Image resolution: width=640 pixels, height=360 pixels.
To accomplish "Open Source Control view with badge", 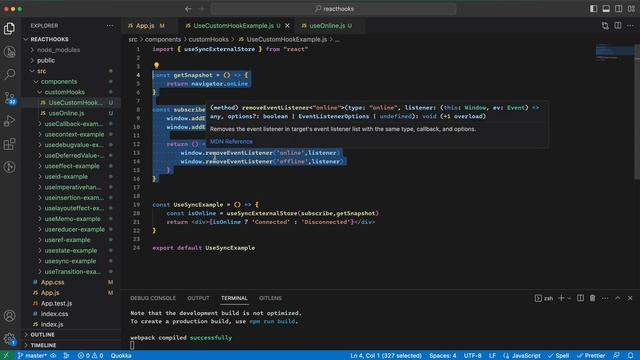I will pos(9,98).
